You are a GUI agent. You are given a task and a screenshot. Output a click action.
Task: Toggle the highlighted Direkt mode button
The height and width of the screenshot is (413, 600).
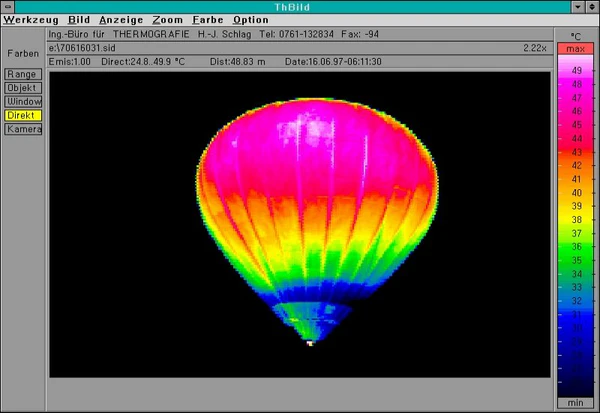tap(22, 116)
